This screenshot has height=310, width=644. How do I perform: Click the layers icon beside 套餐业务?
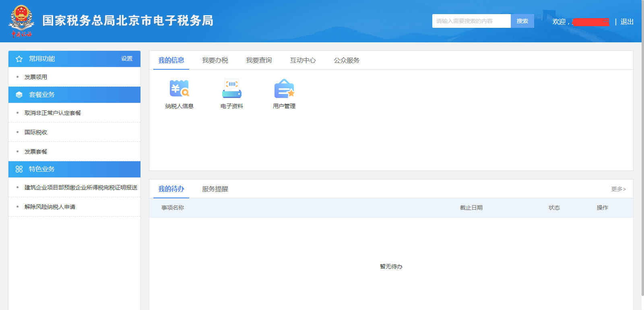19,95
